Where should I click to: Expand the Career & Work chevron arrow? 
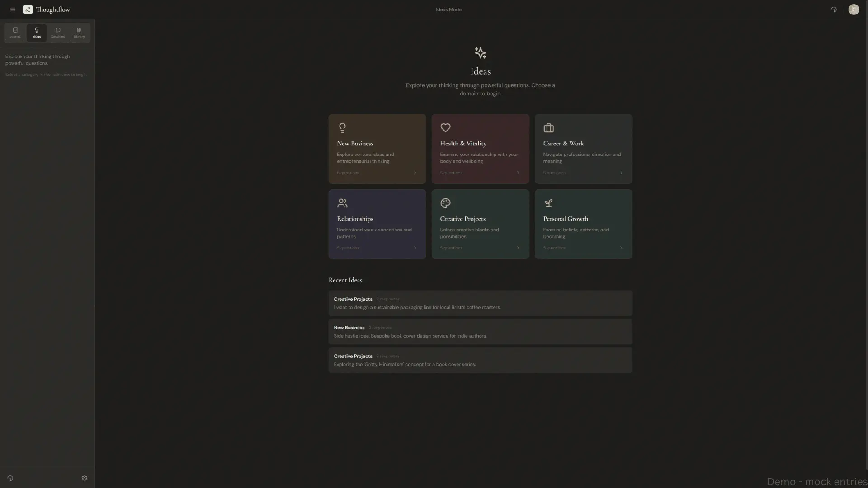(621, 173)
